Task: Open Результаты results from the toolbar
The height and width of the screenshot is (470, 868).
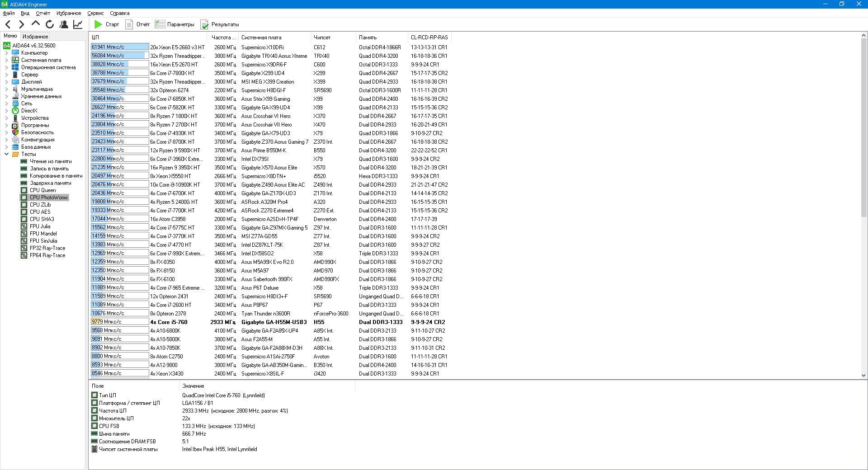Action: 220,24
